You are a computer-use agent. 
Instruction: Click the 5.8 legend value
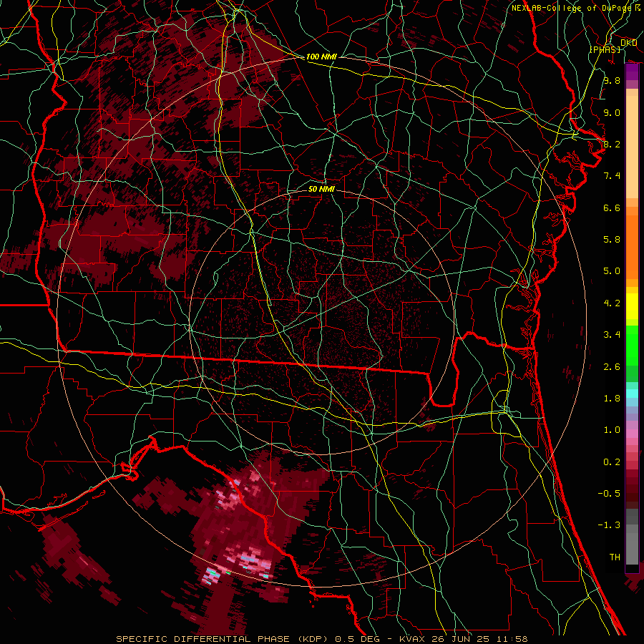pyautogui.click(x=612, y=240)
